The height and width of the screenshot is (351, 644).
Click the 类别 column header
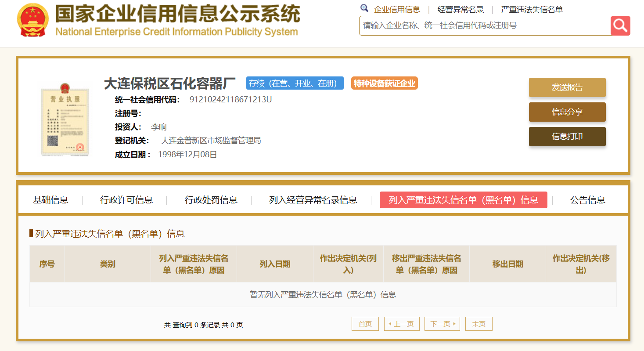tap(108, 264)
